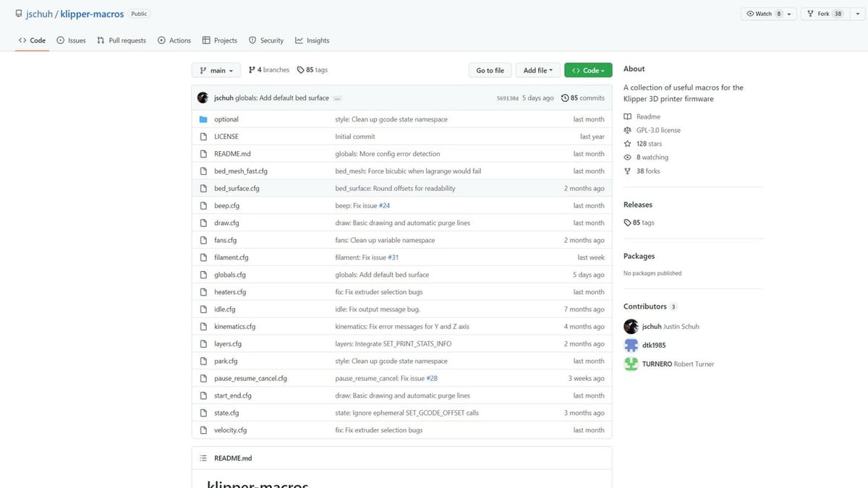Click the star icon beside 128 stars
This screenshot has width=868, height=488.
(627, 144)
